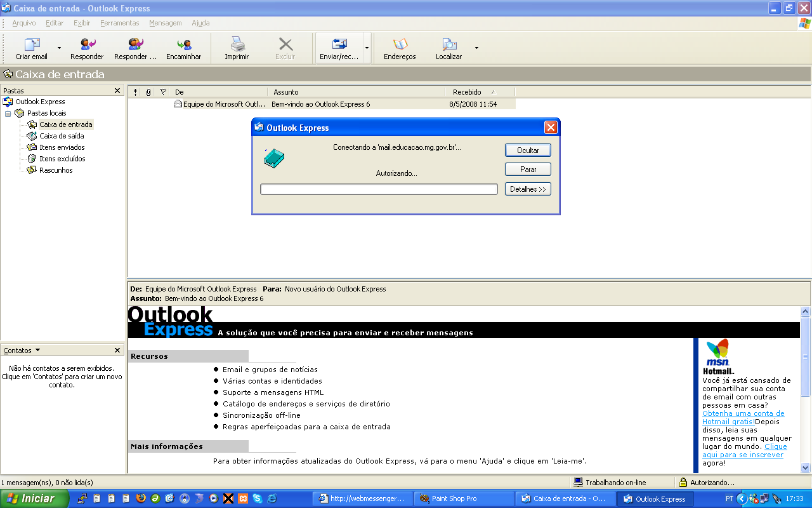The width and height of the screenshot is (812, 508).
Task: Open the Arquivo menu
Action: coord(24,23)
